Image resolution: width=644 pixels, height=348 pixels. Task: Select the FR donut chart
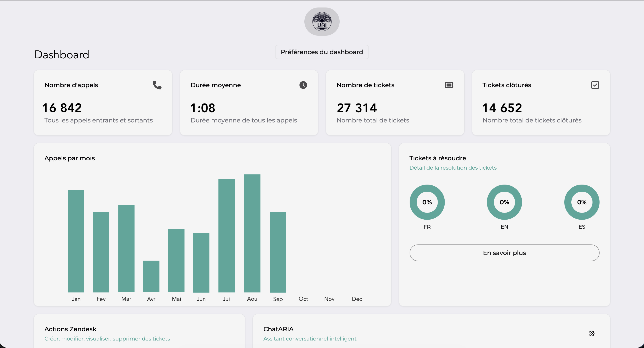pos(427,202)
